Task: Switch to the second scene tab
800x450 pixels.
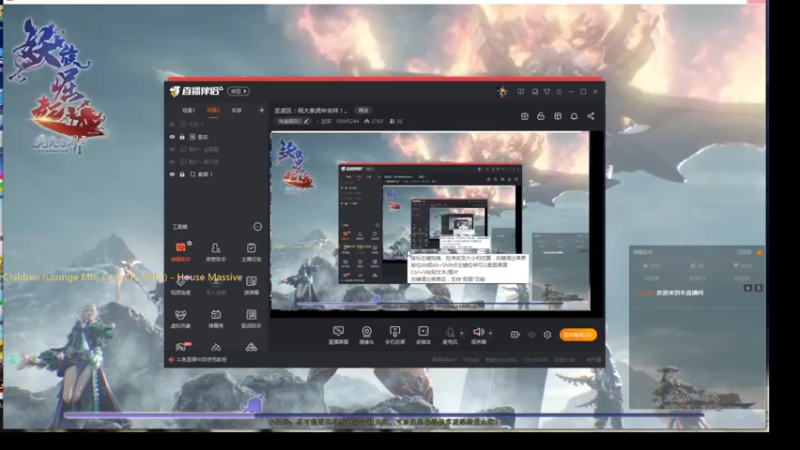Action: 213,110
